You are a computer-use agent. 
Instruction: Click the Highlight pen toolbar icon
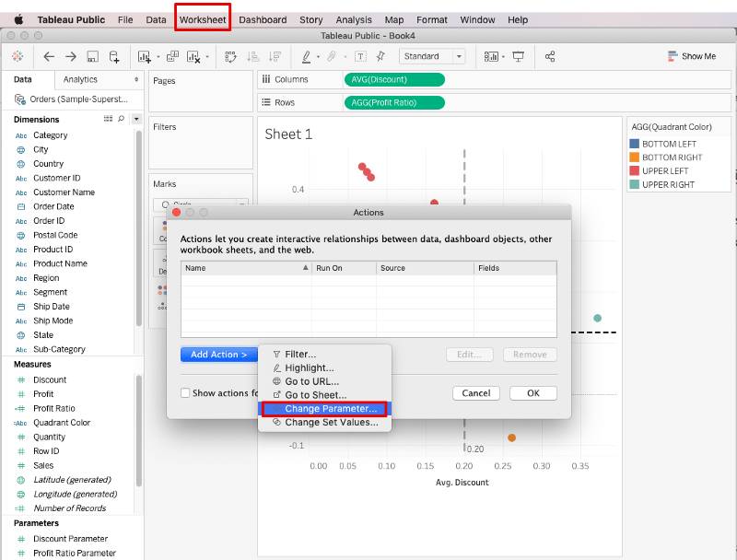306,56
